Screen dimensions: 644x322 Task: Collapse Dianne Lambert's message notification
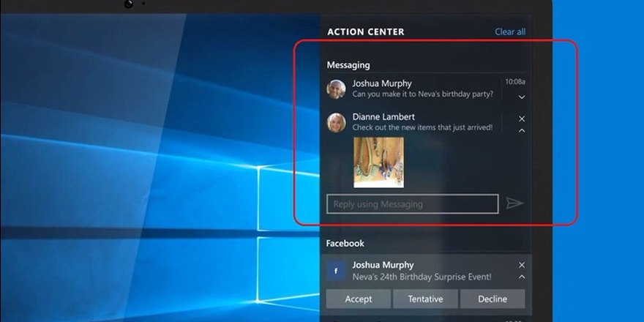522,130
